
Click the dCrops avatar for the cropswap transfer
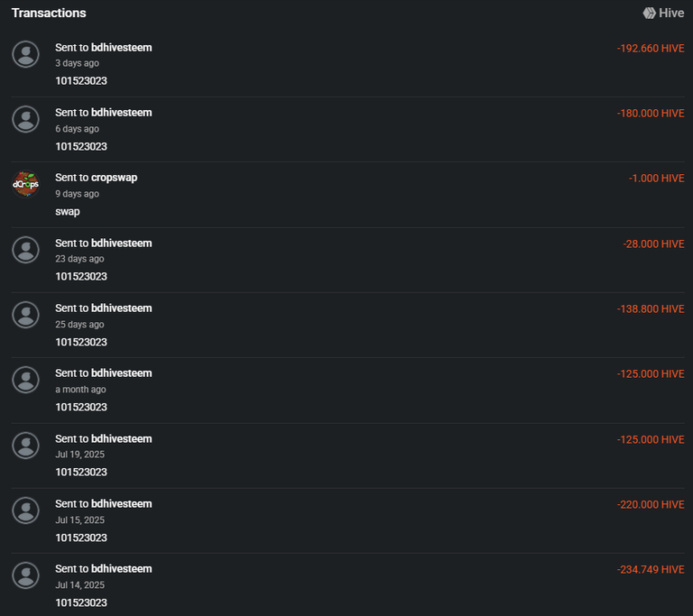click(x=25, y=184)
